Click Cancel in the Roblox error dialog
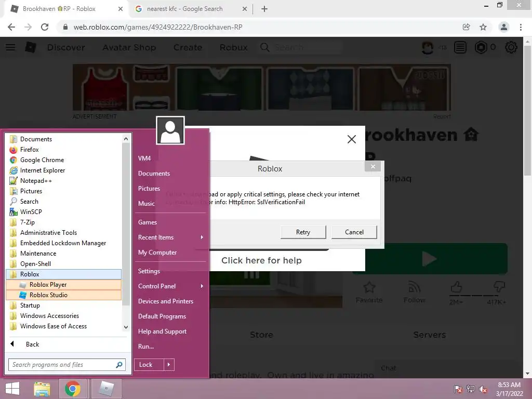Screen dimensions: 532x399 pyautogui.click(x=354, y=232)
